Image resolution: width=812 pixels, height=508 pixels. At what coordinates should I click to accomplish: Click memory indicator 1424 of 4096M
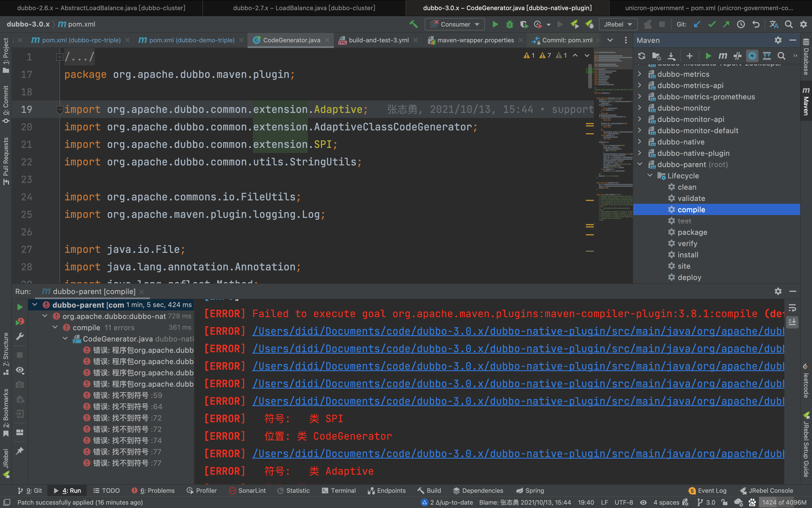coord(784,502)
